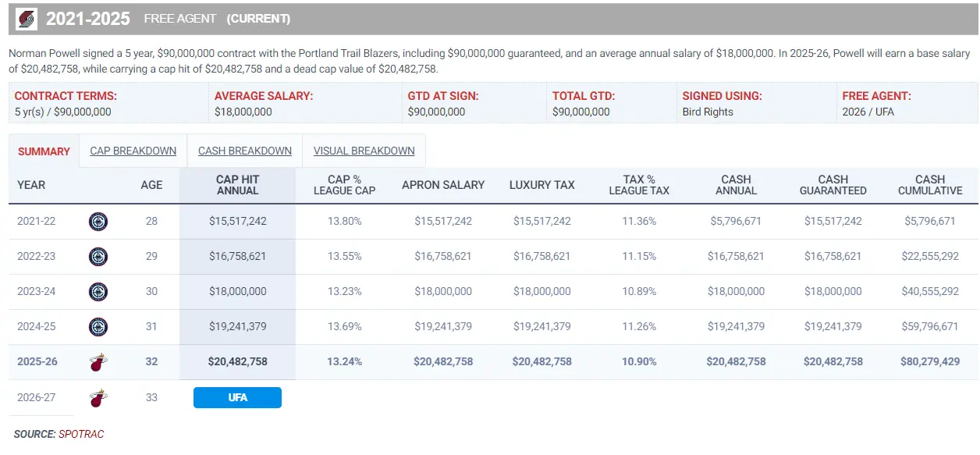Viewport: 980px width, 455px height.
Task: Click the Heat logo in 2026-27 row
Action: [x=98, y=398]
